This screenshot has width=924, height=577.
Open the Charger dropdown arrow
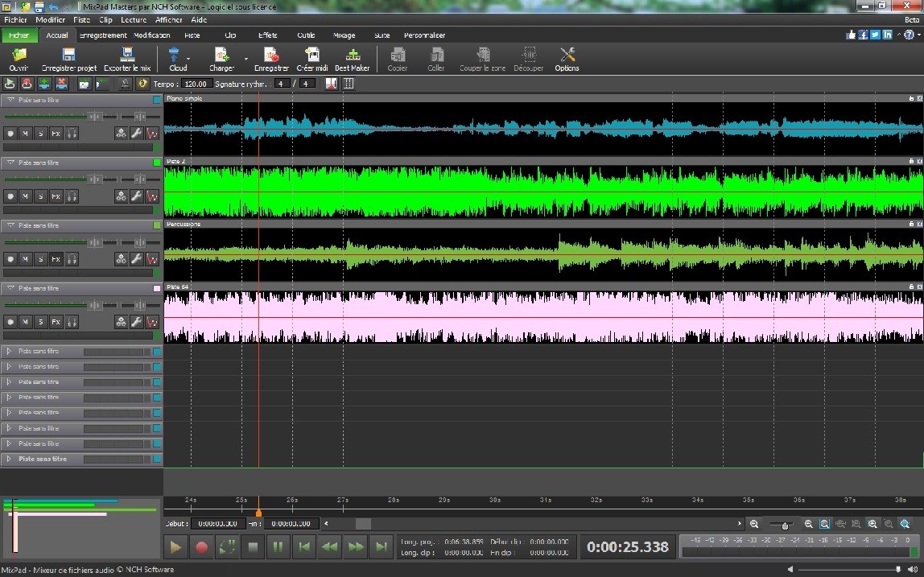coord(245,59)
